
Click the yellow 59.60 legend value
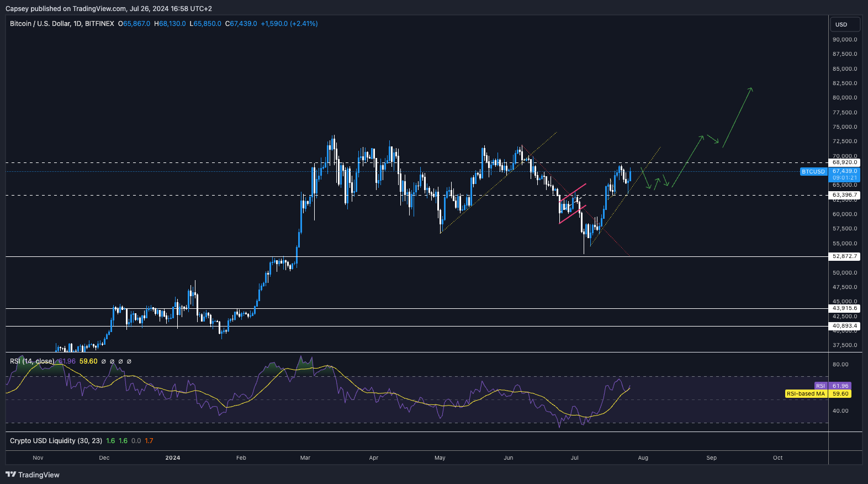(88, 361)
